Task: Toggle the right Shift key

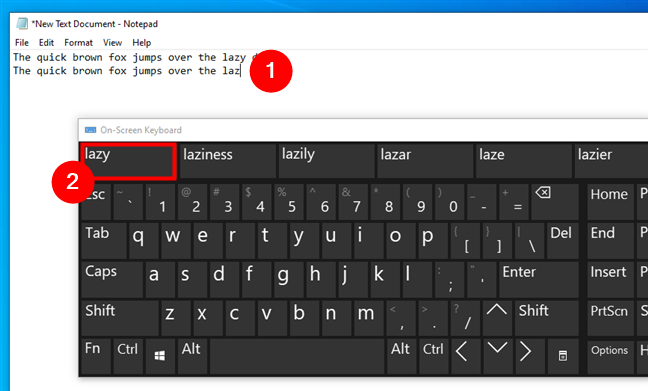Action: pyautogui.click(x=546, y=318)
